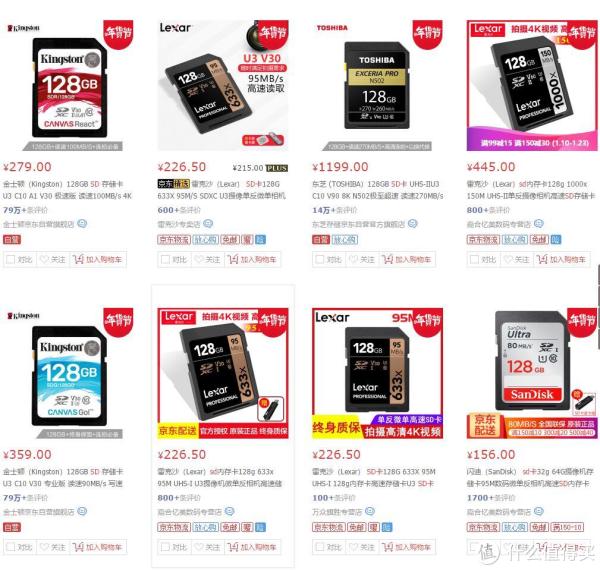
Task: Click heart follow icon for Toshiba ¥1199.00 card
Action: (353, 259)
